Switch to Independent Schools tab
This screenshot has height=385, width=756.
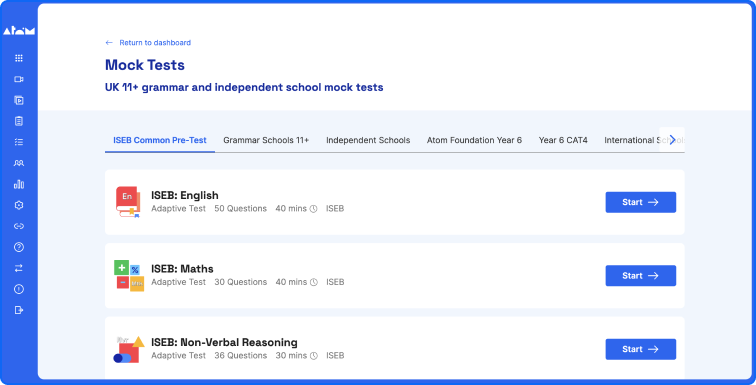(x=368, y=140)
